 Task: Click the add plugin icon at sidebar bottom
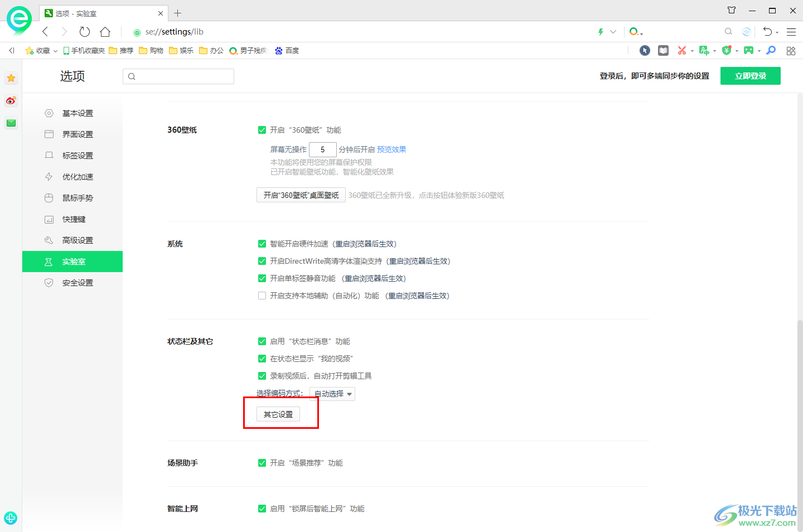tap(11, 518)
